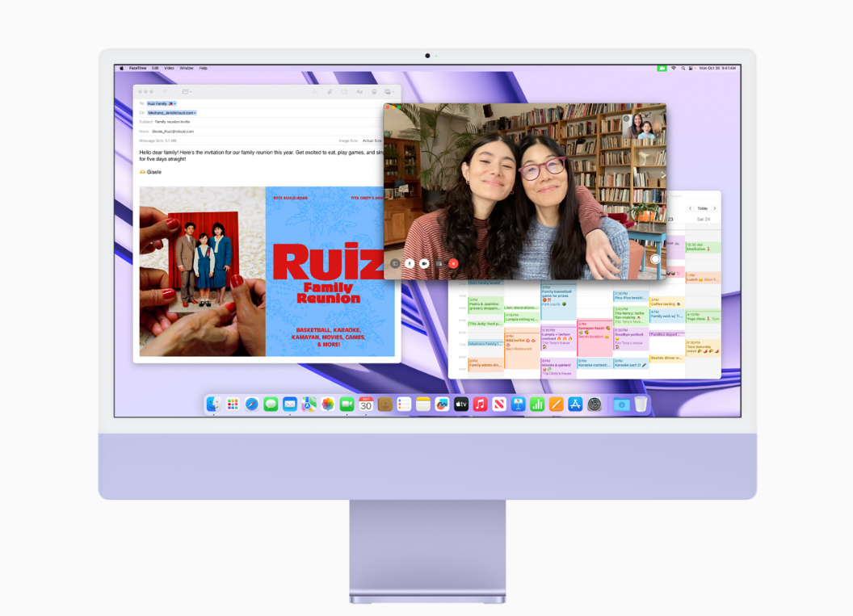Click the Ruiz Family Reunion invitation image
The image size is (853, 616).
[267, 271]
